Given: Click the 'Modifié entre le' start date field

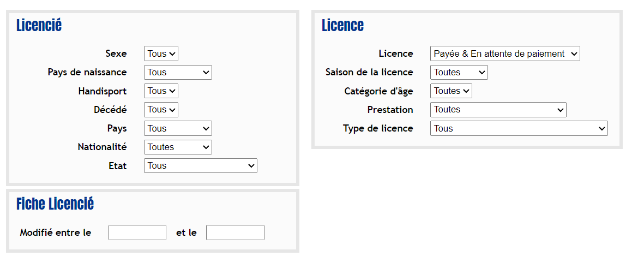Looking at the screenshot, I should [137, 232].
